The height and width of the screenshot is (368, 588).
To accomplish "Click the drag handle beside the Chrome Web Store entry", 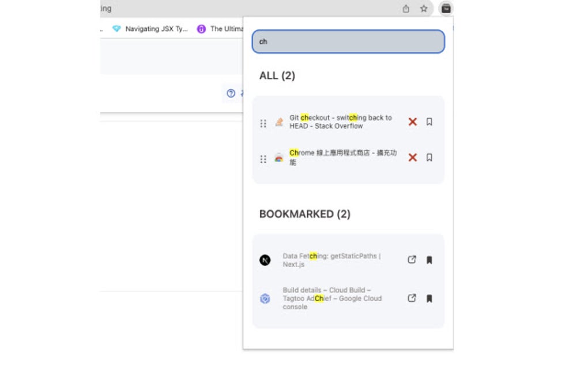I will tap(263, 159).
